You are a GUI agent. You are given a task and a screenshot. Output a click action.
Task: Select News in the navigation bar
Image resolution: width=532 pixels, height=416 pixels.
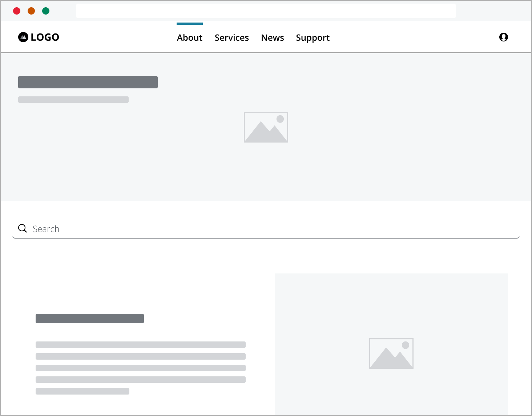[x=272, y=37]
